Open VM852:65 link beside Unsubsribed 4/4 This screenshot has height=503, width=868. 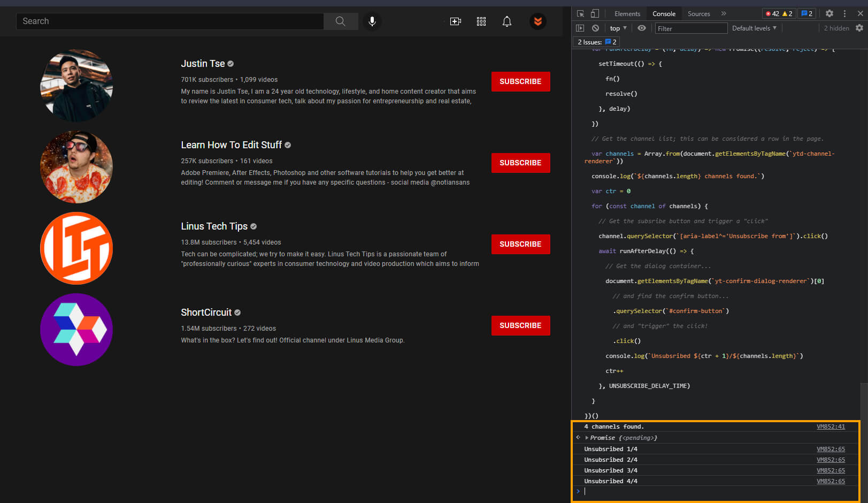(831, 481)
